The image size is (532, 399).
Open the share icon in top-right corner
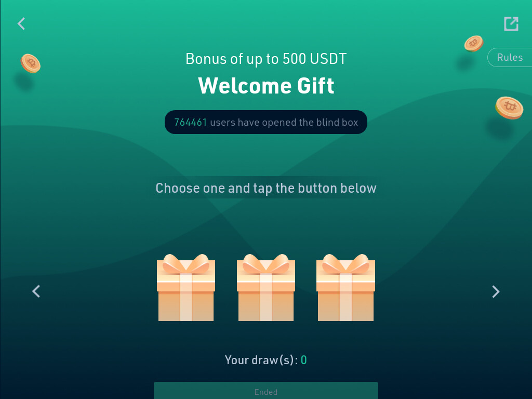[511, 24]
